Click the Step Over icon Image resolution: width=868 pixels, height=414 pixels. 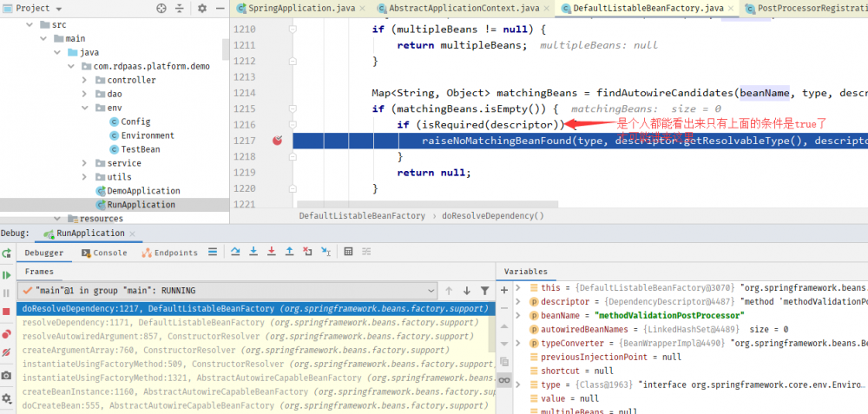pos(235,252)
